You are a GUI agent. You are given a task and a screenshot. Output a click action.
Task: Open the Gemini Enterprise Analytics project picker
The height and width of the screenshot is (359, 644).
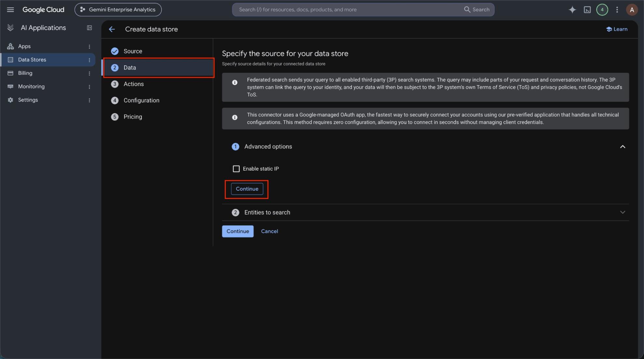pyautogui.click(x=118, y=10)
